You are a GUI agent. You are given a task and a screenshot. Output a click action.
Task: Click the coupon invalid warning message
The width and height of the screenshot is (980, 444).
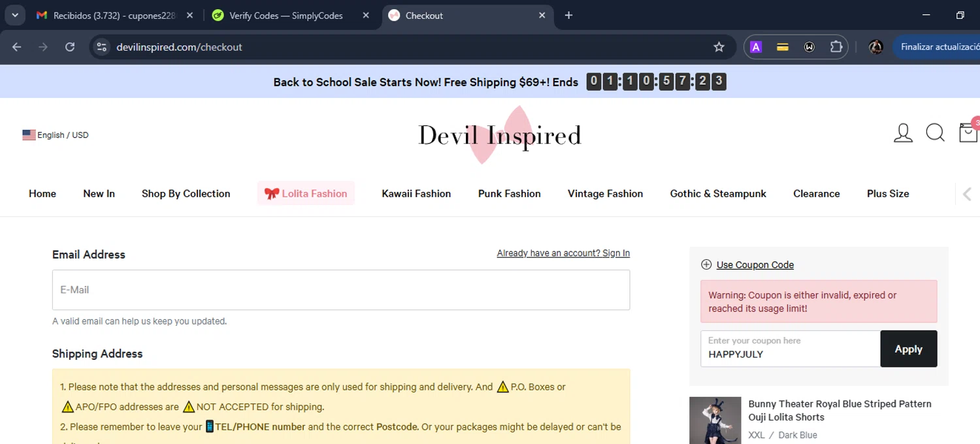tap(819, 302)
